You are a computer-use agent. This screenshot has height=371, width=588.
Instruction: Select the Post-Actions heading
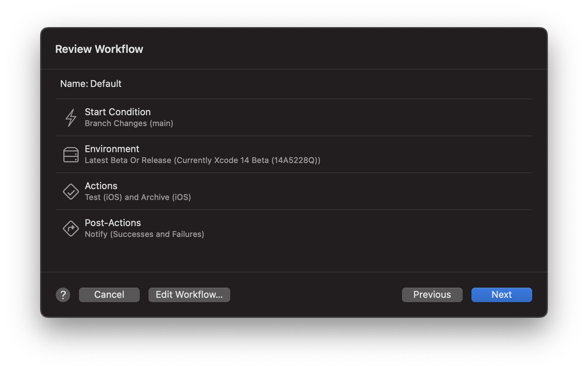(113, 223)
